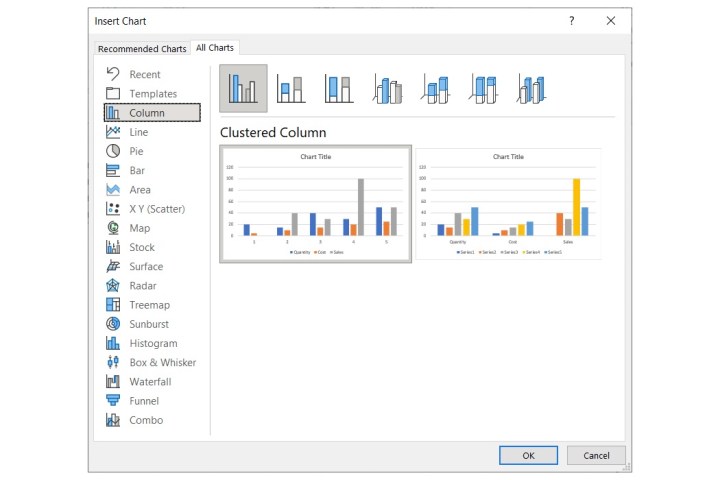This screenshot has height=480, width=720.
Task: Choose the 3-D Stacked Column icon
Action: [435, 88]
